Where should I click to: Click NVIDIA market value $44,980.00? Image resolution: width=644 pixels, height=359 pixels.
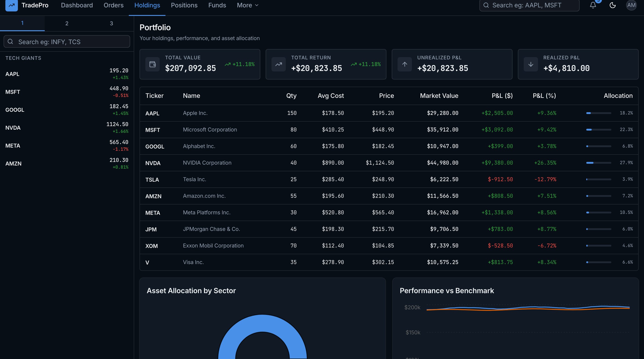click(x=443, y=163)
